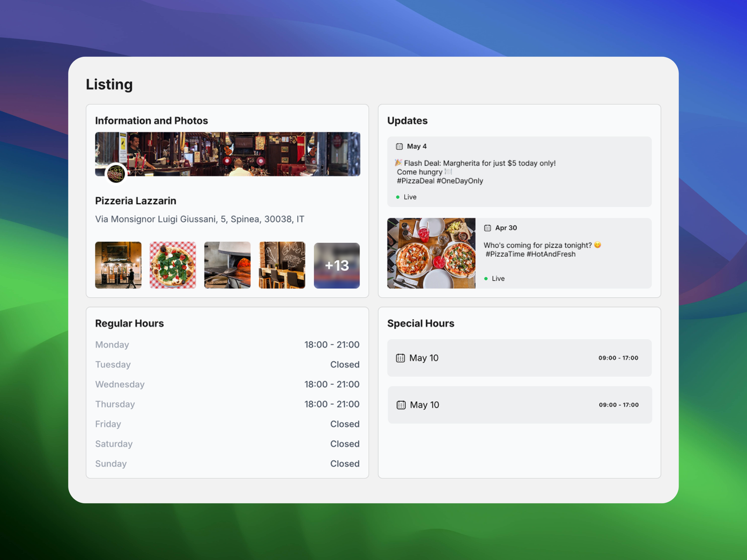Click the Information and Photos heading
747x560 pixels.
pyautogui.click(x=152, y=120)
